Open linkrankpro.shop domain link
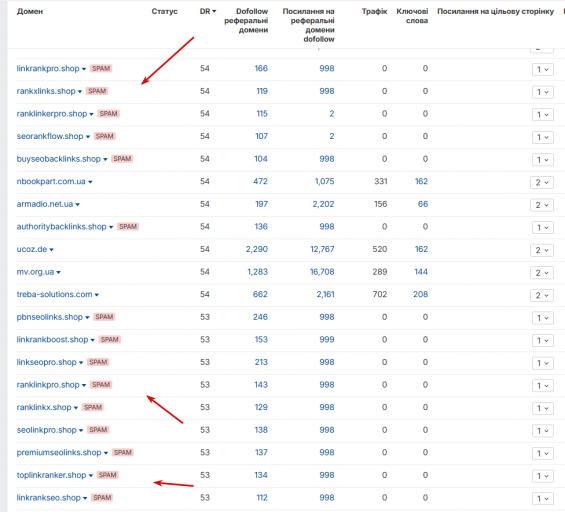The image size is (565, 512). [48, 68]
